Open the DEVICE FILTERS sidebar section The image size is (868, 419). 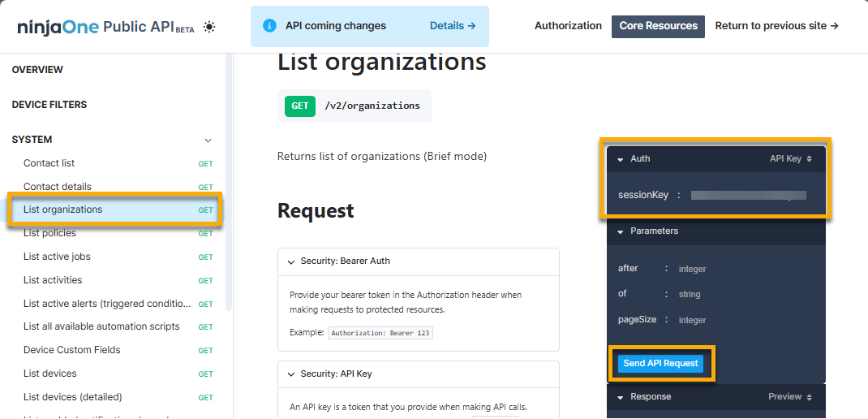click(x=49, y=104)
